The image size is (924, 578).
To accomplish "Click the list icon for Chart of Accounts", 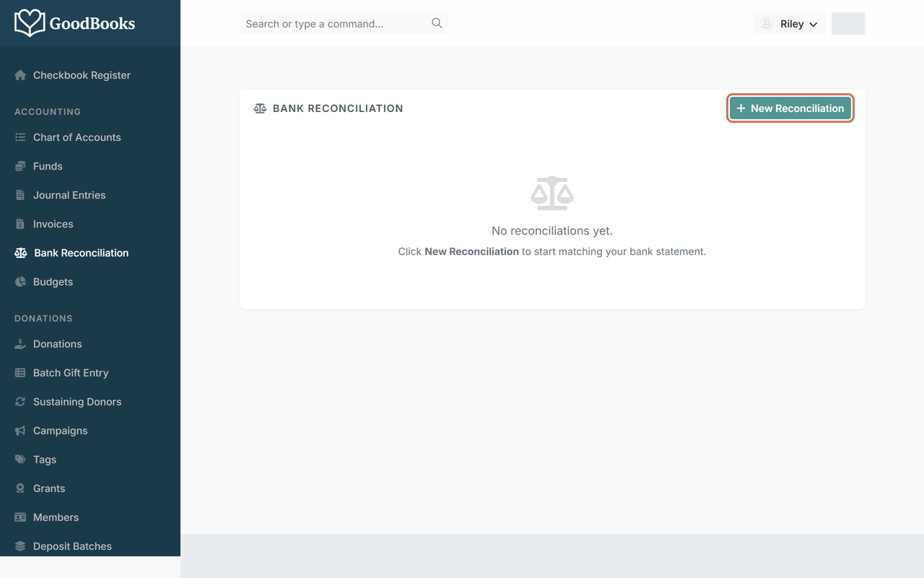I will point(20,137).
